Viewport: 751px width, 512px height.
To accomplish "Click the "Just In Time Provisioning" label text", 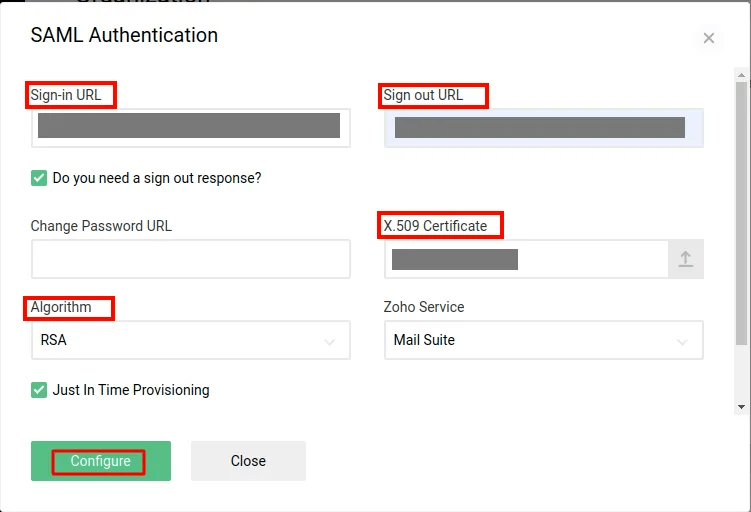I will (x=131, y=390).
